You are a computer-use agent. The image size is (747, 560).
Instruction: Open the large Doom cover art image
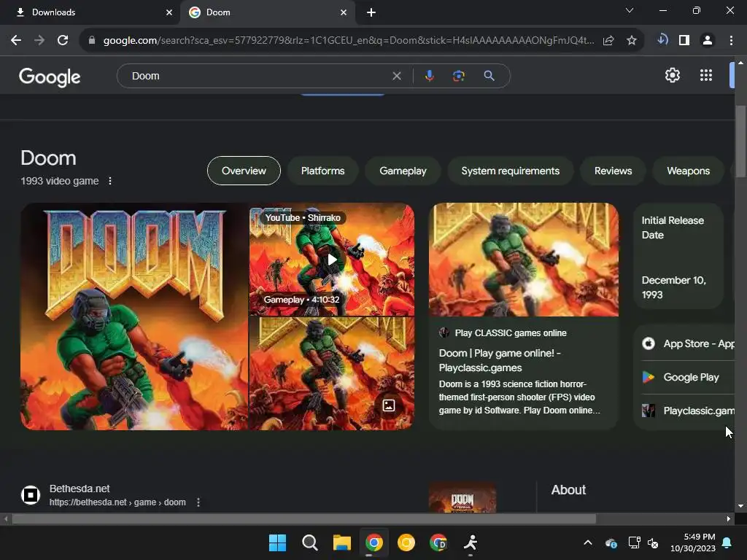[134, 316]
